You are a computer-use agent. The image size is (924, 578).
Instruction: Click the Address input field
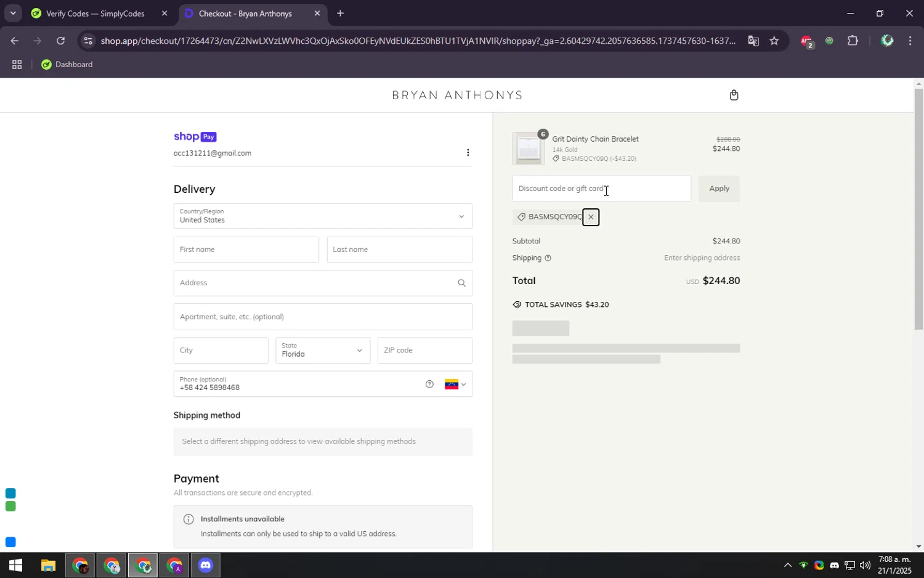click(323, 283)
